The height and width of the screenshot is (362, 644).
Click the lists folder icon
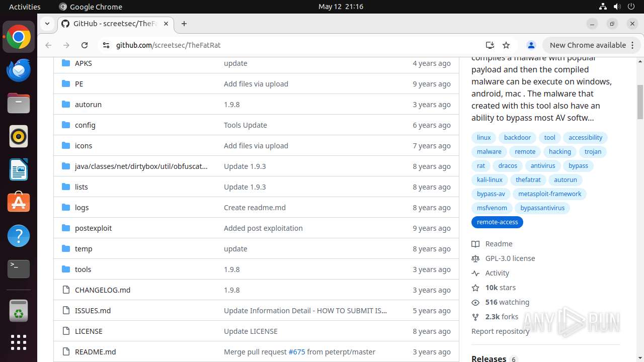point(65,187)
